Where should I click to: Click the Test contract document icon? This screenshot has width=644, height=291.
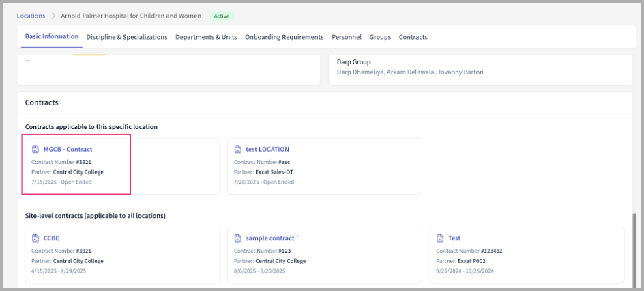point(440,238)
